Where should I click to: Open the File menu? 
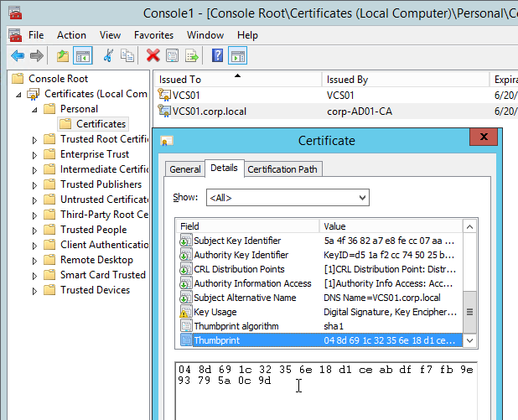(x=36, y=35)
